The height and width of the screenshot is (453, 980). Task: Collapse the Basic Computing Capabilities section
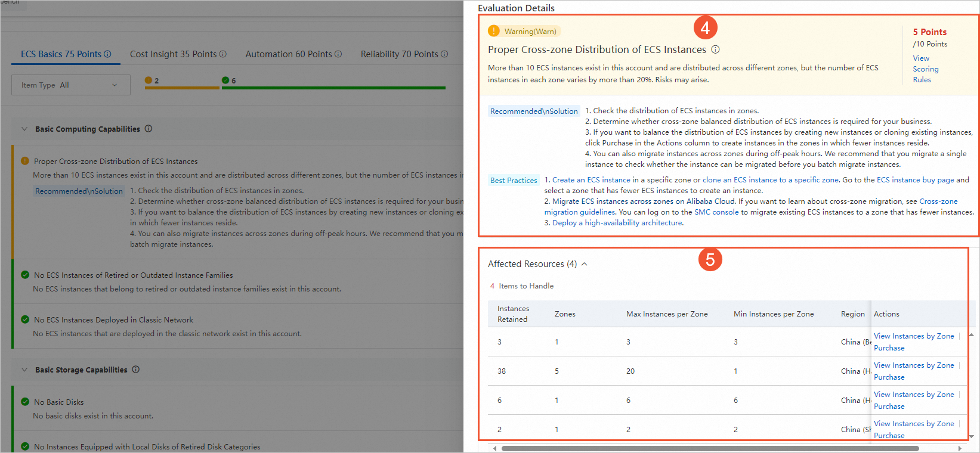[24, 129]
